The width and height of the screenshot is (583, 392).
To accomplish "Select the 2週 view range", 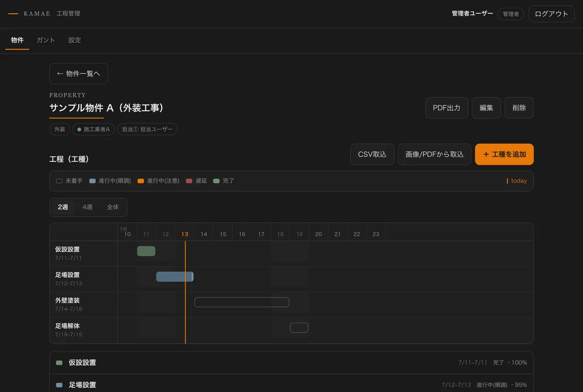I will [63, 207].
